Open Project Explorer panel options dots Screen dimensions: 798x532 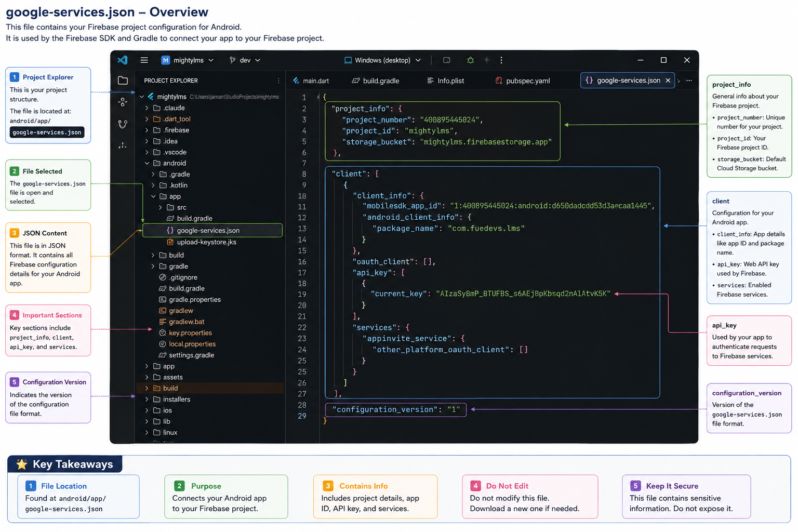[278, 81]
